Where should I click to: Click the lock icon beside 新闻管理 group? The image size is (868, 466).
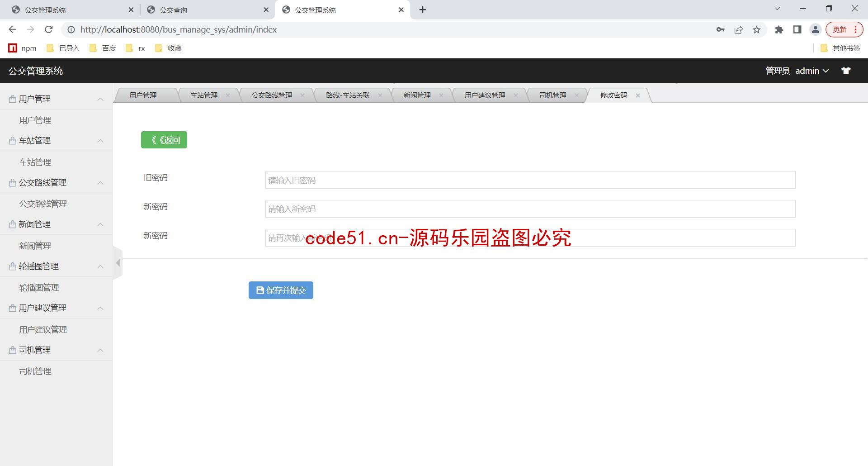click(x=13, y=224)
